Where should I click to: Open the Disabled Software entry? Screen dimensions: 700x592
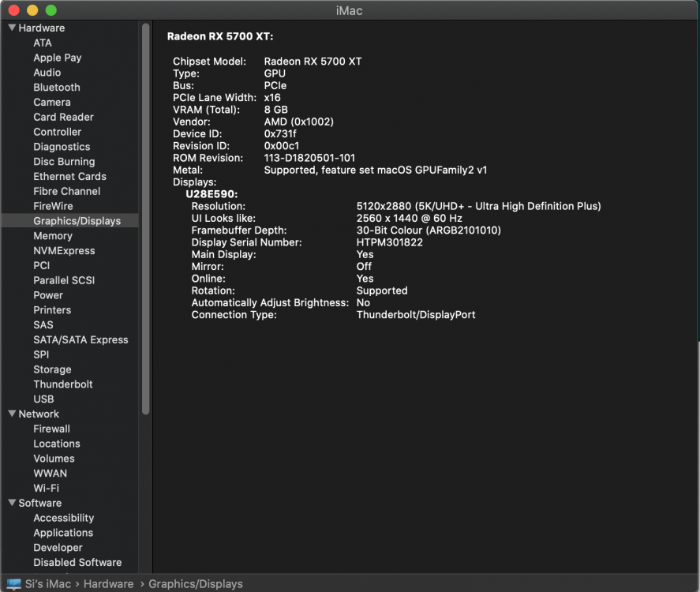tap(77, 562)
